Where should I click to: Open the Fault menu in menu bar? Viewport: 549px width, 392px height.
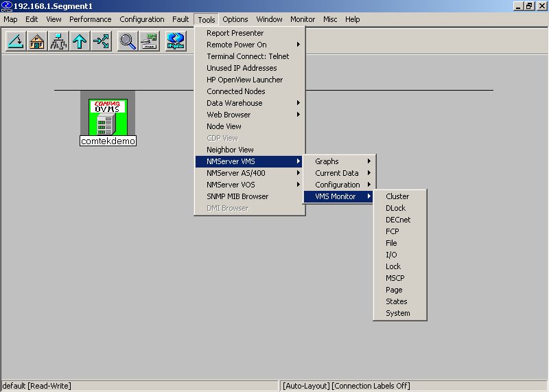(180, 19)
